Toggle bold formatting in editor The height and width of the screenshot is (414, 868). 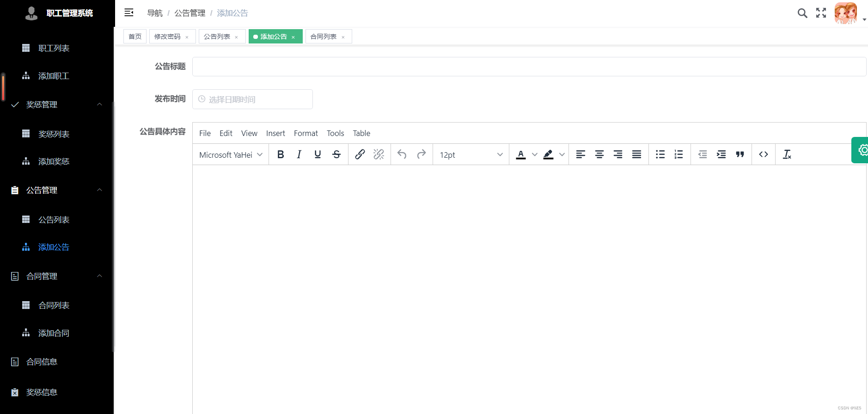[x=281, y=154]
